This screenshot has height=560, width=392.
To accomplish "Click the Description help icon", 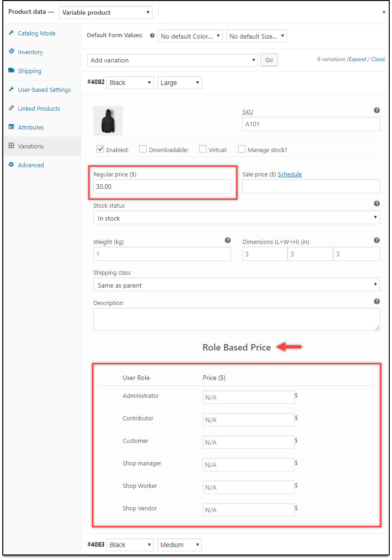I will point(377,301).
